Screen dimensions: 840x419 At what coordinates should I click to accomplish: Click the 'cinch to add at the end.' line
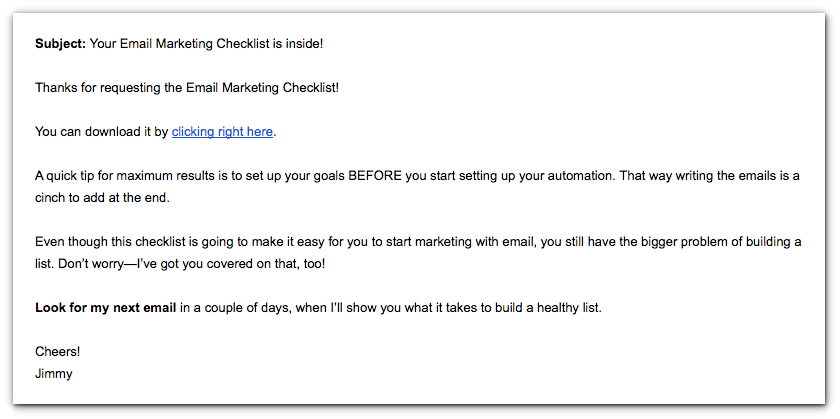click(x=102, y=198)
